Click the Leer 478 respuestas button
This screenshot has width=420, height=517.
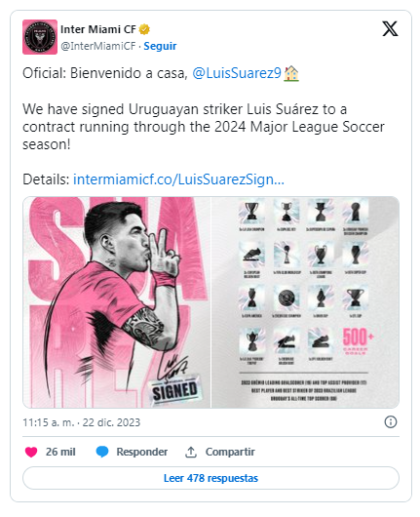(210, 478)
